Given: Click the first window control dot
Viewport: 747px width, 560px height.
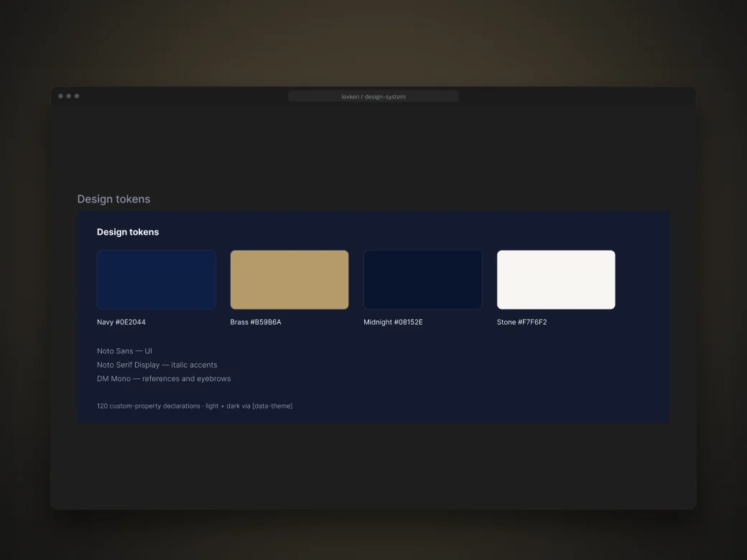Looking at the screenshot, I should tap(60, 96).
